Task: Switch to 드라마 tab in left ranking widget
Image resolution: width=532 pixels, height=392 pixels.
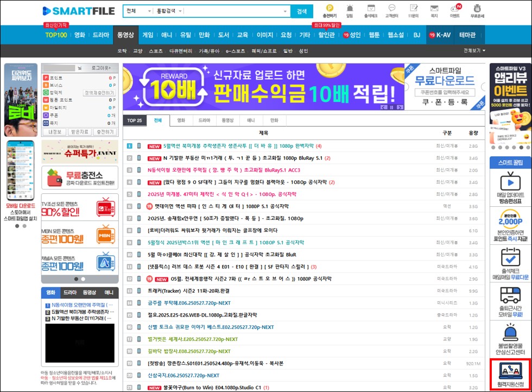Action: click(x=70, y=293)
